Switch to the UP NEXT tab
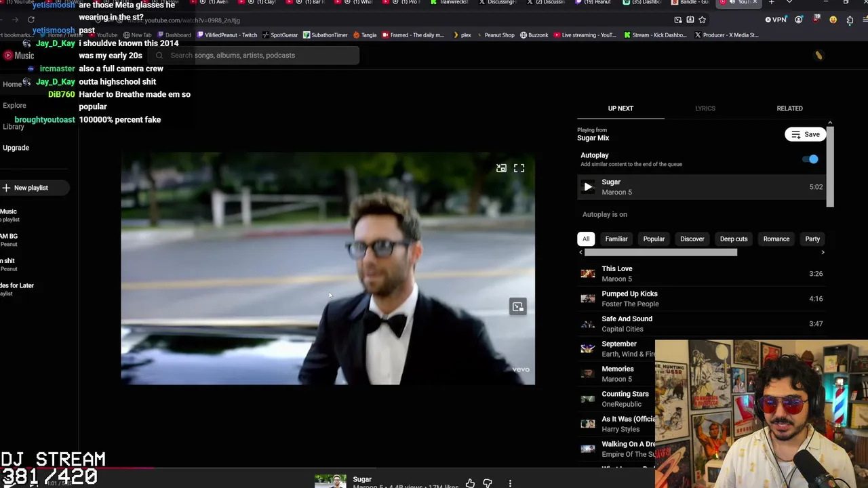 (620, 108)
